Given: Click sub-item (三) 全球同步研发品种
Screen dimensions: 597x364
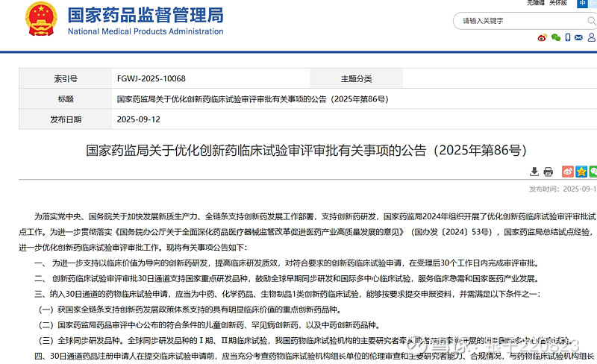Looking at the screenshot, I should coord(304,340).
